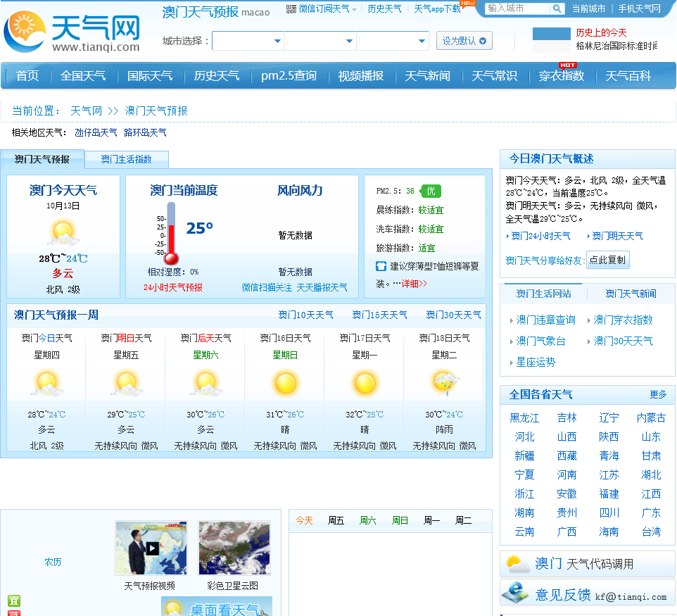Click the search magnifier icon

pos(557,8)
